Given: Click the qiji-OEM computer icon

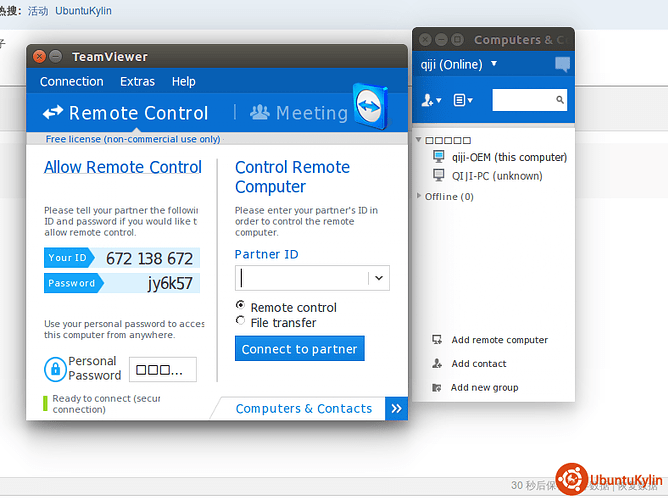Looking at the screenshot, I should click(438, 157).
